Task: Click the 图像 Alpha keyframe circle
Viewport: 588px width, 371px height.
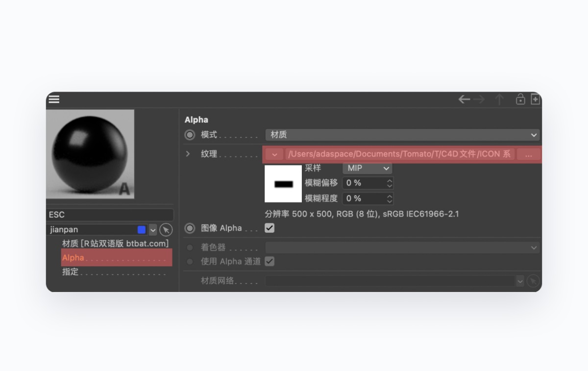Action: [190, 228]
